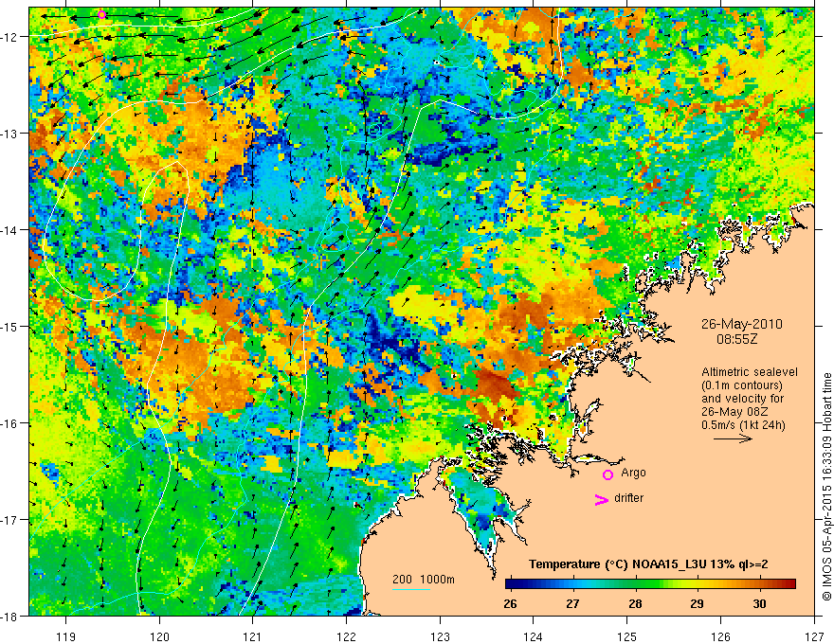Click the '0.5m/s (1kt 24h)' label
The height and width of the screenshot is (644, 834).
[x=743, y=425]
